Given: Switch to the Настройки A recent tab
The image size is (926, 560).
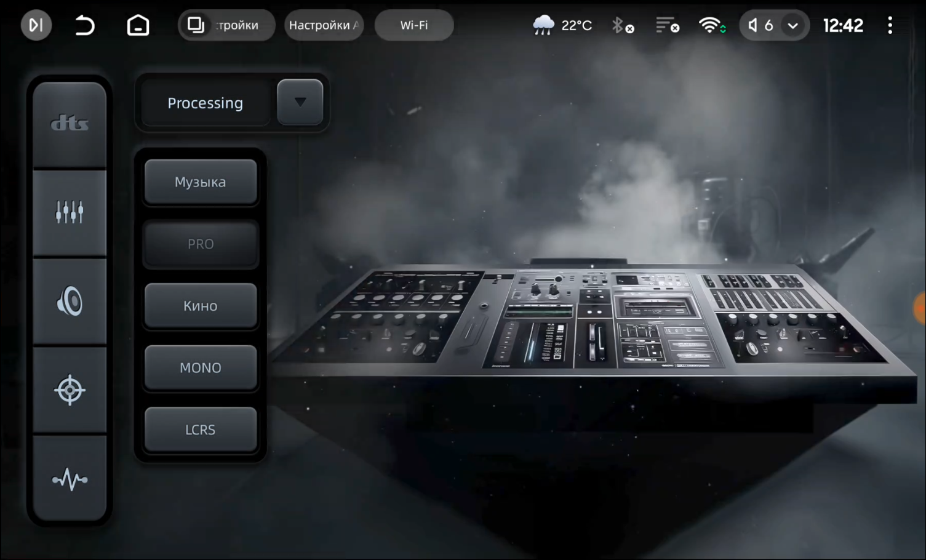Looking at the screenshot, I should coord(324,25).
